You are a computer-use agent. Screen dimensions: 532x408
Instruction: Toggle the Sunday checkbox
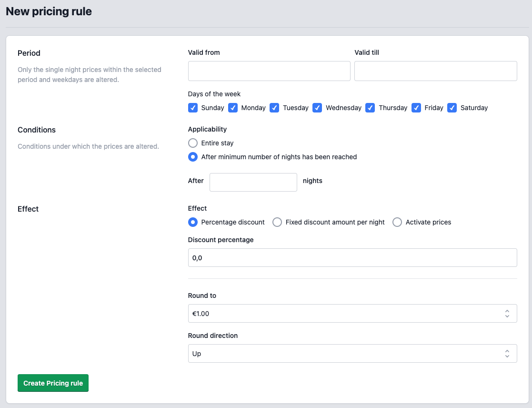[x=193, y=108]
